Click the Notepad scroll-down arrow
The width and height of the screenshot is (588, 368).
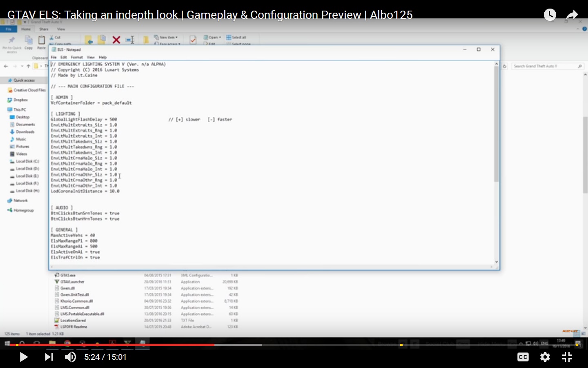click(497, 262)
